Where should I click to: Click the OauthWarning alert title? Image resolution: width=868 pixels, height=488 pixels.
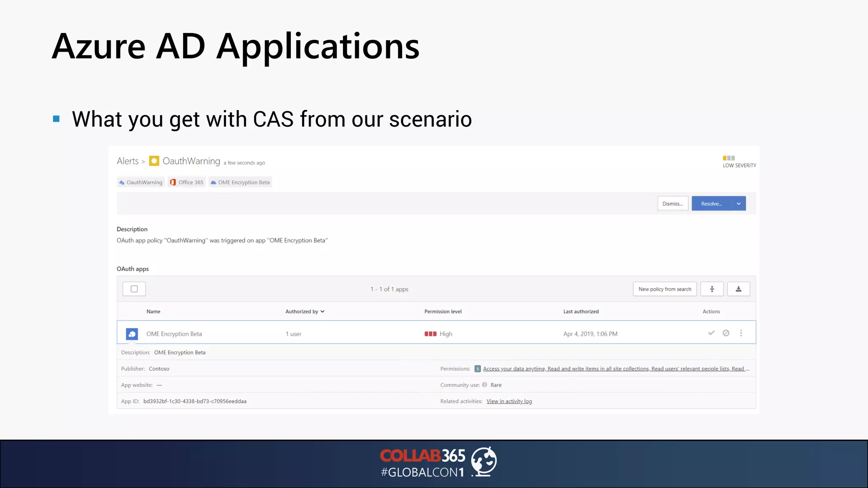click(191, 161)
